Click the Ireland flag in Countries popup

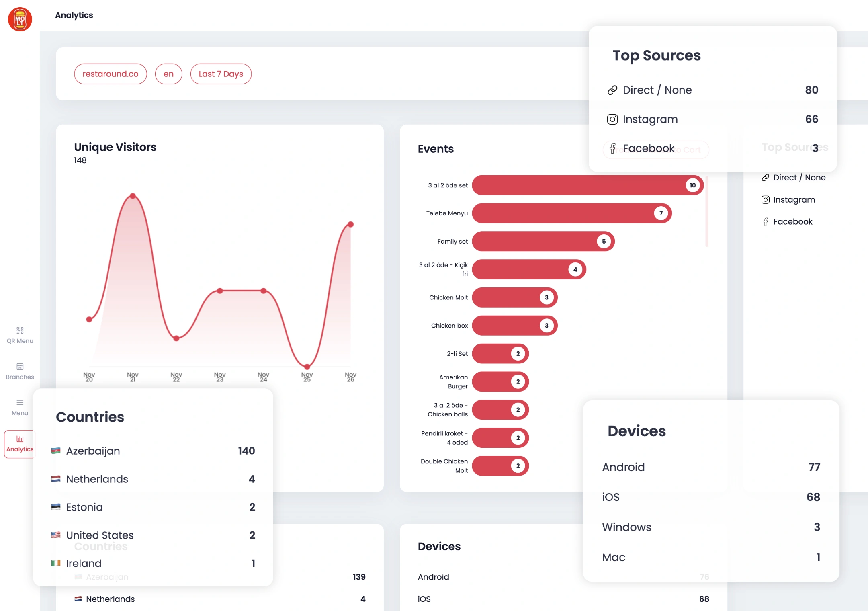coord(56,564)
